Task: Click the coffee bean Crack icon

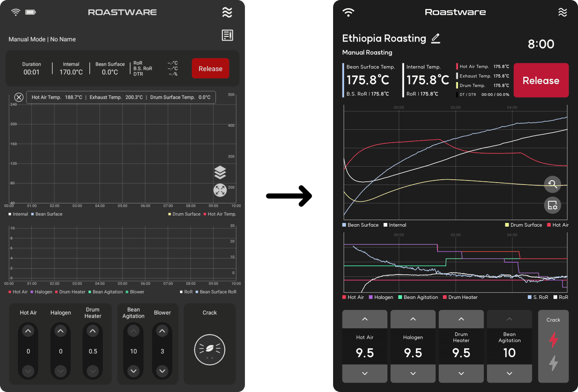Action: tap(210, 350)
